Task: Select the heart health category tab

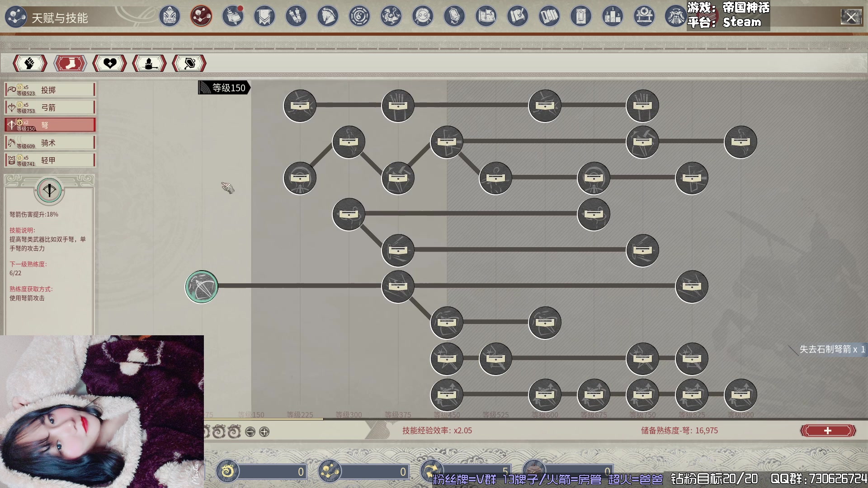Action: click(109, 63)
